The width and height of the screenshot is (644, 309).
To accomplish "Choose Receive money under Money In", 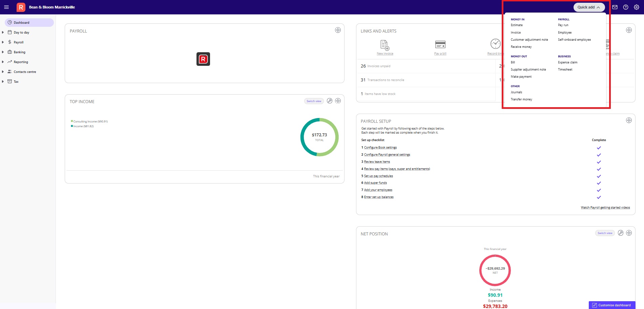I will pos(521,47).
